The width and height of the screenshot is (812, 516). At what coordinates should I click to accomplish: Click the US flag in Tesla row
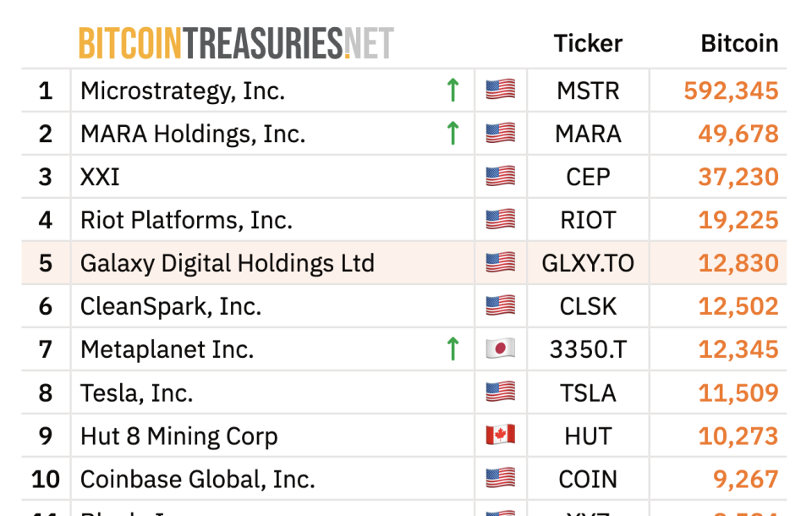coord(500,392)
